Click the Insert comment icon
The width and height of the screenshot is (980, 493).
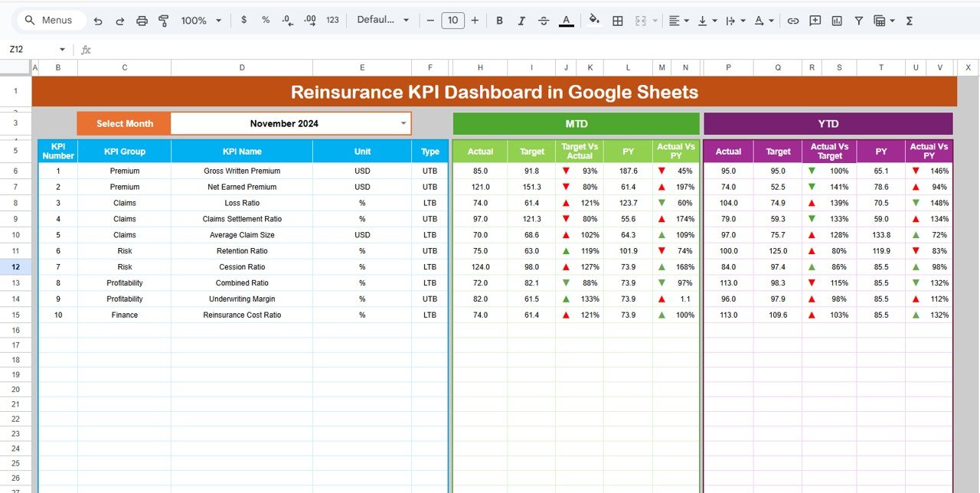click(x=815, y=21)
